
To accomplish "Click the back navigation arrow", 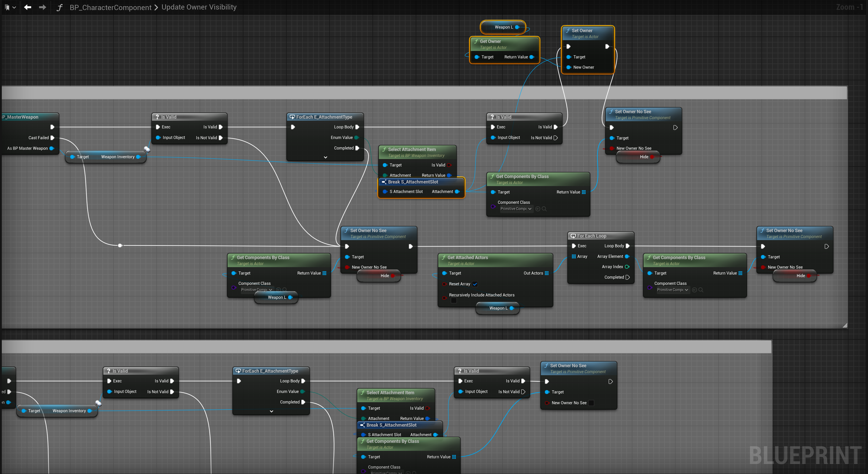I will click(28, 7).
